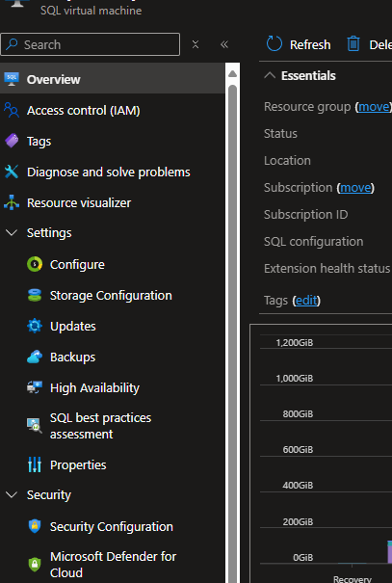This screenshot has width=392, height=583.
Task: Click the 600GiB chart axis label
Action: pyautogui.click(x=298, y=450)
